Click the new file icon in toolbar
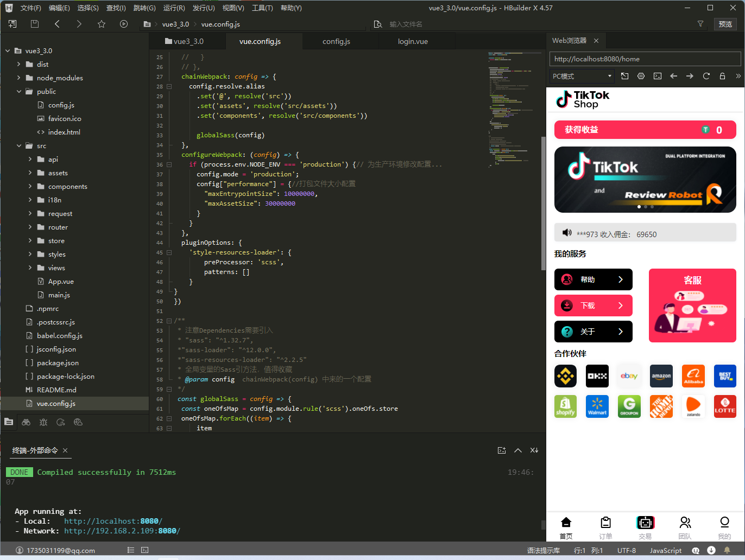 pyautogui.click(x=12, y=24)
